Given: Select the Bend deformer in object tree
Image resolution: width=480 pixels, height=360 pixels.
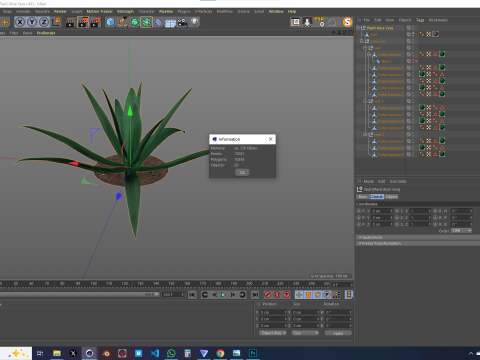Looking at the screenshot, I should pos(386,61).
